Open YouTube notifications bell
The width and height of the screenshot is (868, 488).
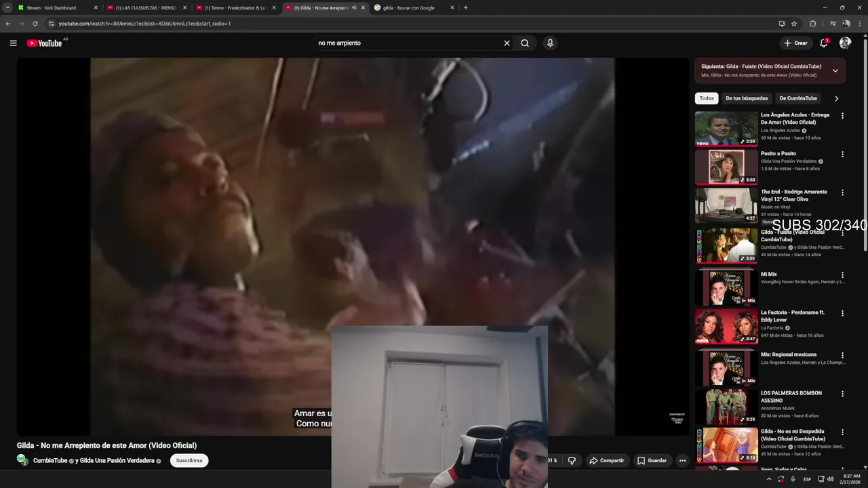tap(824, 43)
